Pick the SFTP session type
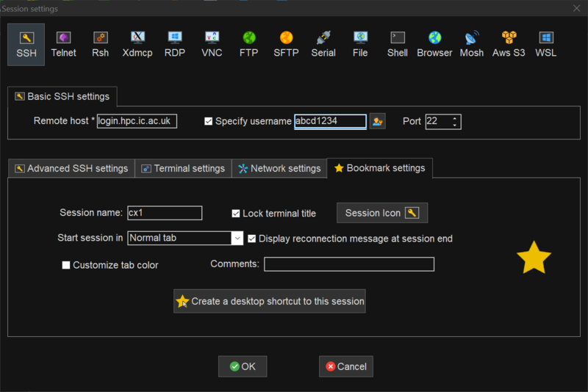This screenshot has width=588, height=392. click(286, 45)
